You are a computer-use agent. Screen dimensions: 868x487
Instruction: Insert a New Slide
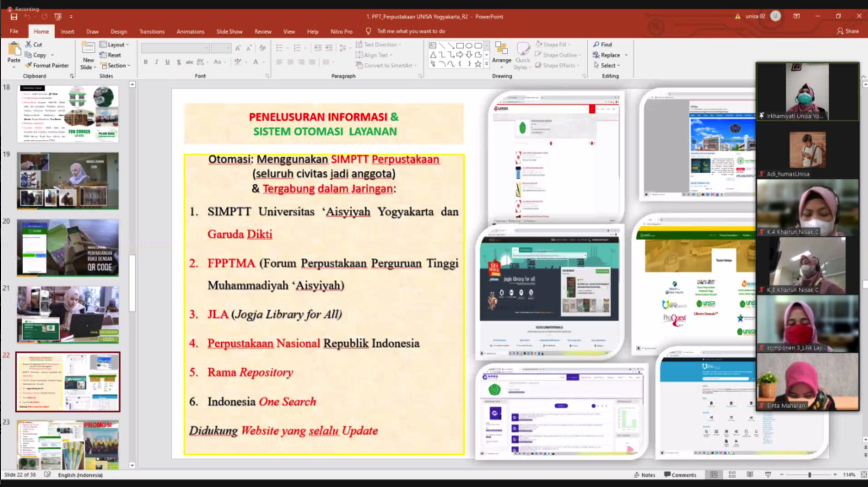[88, 56]
